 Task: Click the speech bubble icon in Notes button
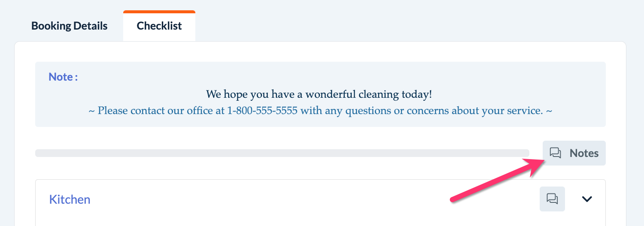[556, 153]
